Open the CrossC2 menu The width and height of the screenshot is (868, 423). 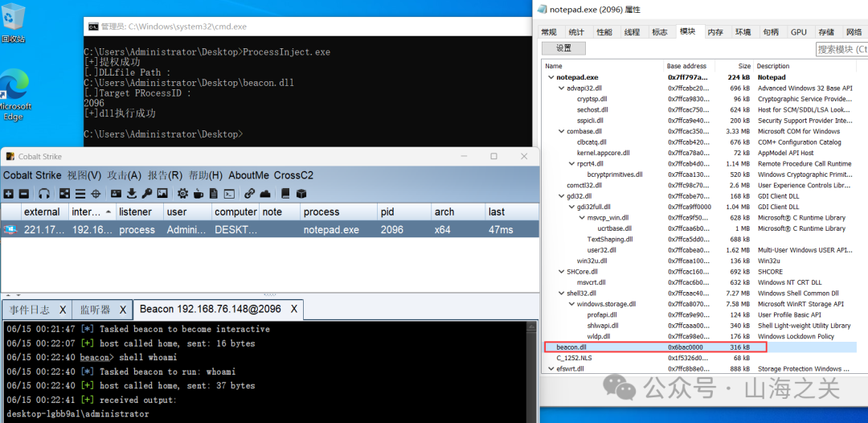click(293, 175)
